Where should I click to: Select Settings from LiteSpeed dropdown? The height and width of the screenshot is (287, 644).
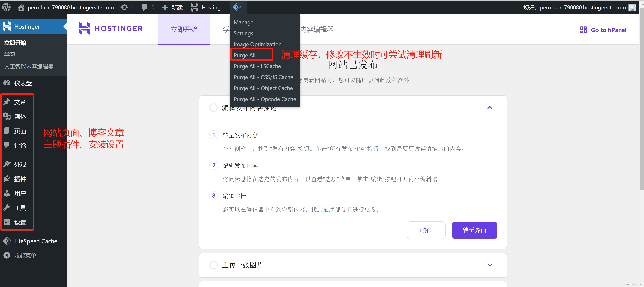coord(265,33)
